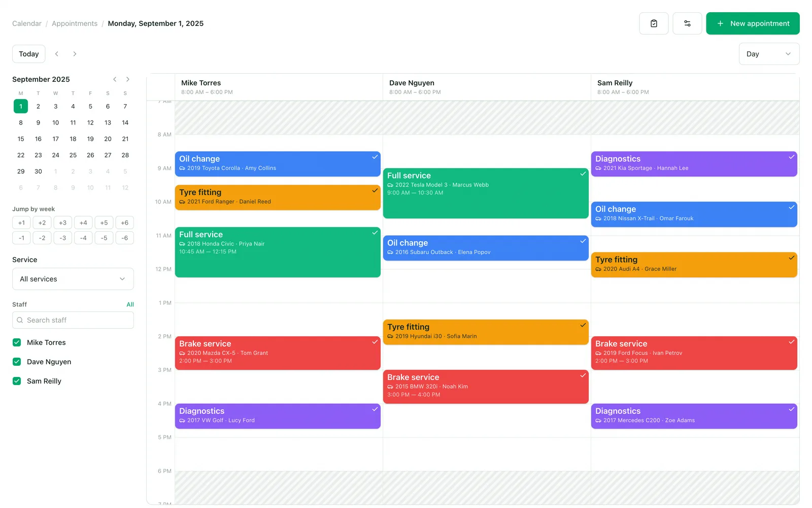
Task: Open Calendar breadcrumb link
Action: pyautogui.click(x=27, y=23)
